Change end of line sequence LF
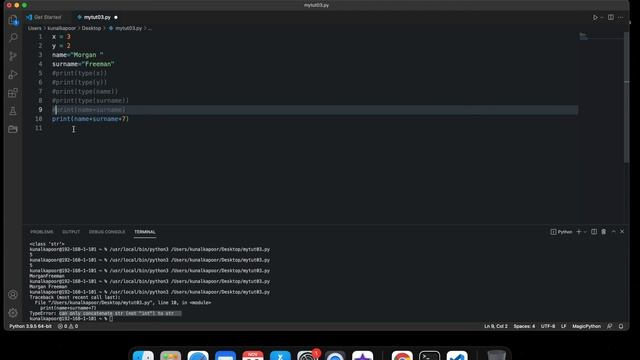Screen dimensions: 640x360 click(563, 326)
